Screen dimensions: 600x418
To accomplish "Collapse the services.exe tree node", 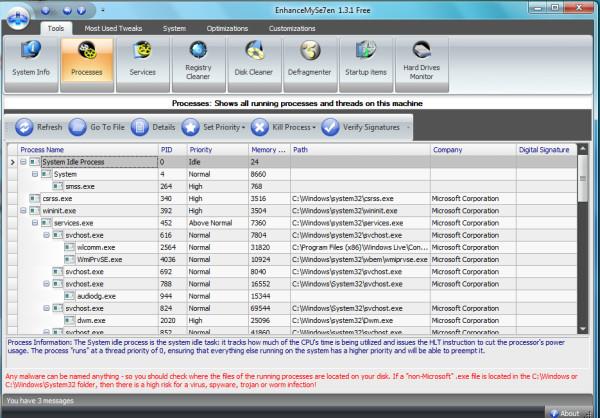I will click(35, 223).
